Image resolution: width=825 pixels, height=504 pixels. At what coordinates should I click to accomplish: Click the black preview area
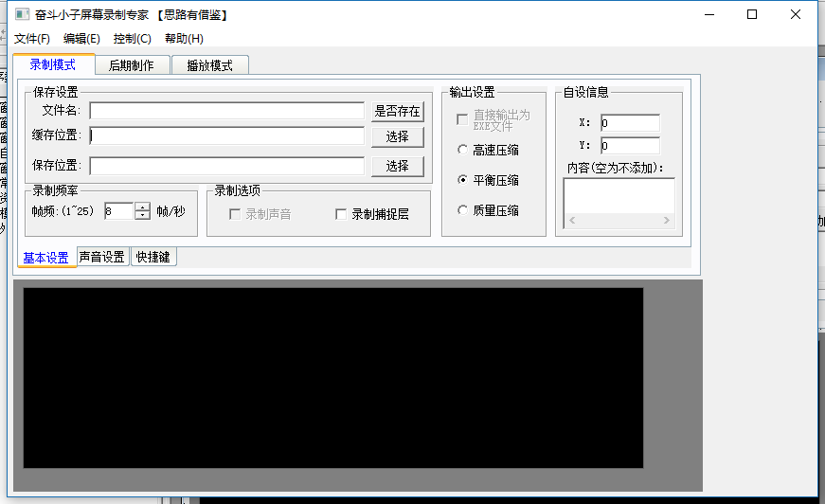(x=333, y=378)
